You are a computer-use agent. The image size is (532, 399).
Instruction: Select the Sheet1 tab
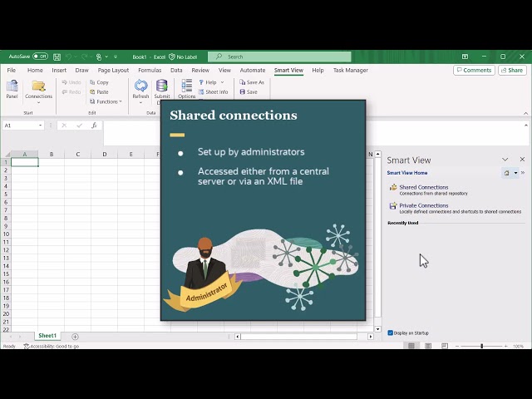(47, 336)
